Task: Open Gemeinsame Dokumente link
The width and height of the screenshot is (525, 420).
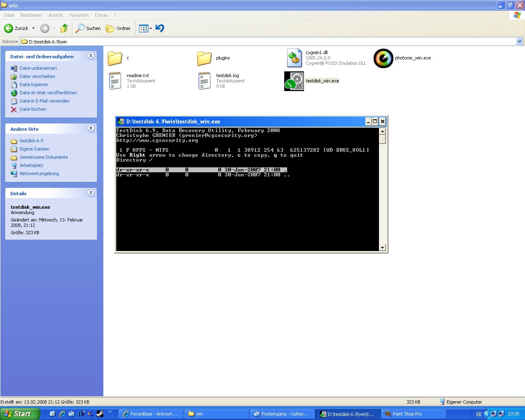Action: point(44,157)
